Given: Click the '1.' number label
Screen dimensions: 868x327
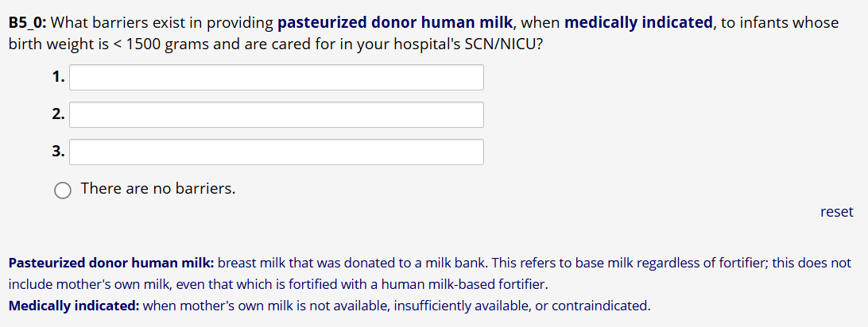Looking at the screenshot, I should 58,77.
